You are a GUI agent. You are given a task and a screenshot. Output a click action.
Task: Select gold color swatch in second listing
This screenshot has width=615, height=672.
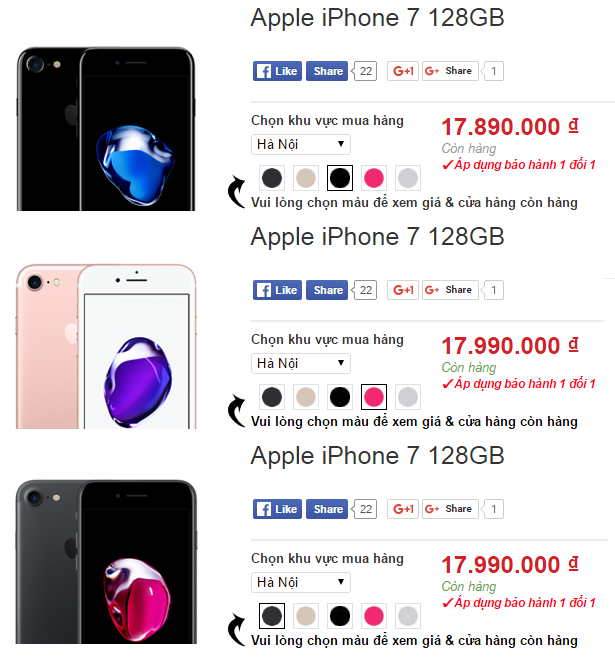tap(306, 397)
